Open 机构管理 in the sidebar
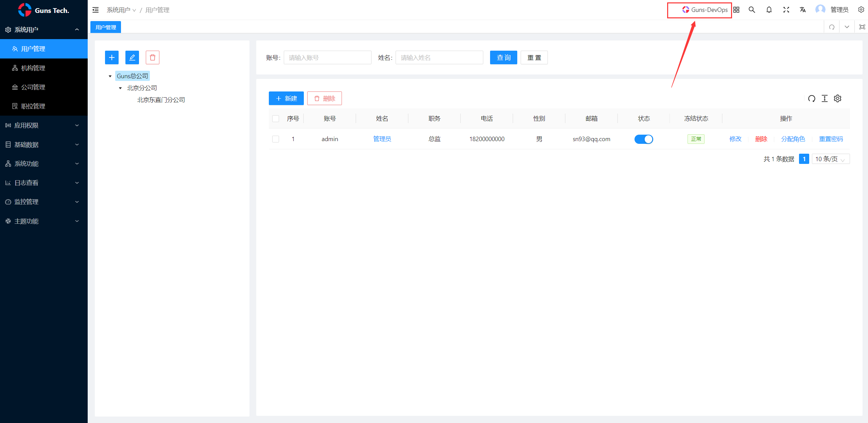This screenshot has height=423, width=868. (33, 68)
